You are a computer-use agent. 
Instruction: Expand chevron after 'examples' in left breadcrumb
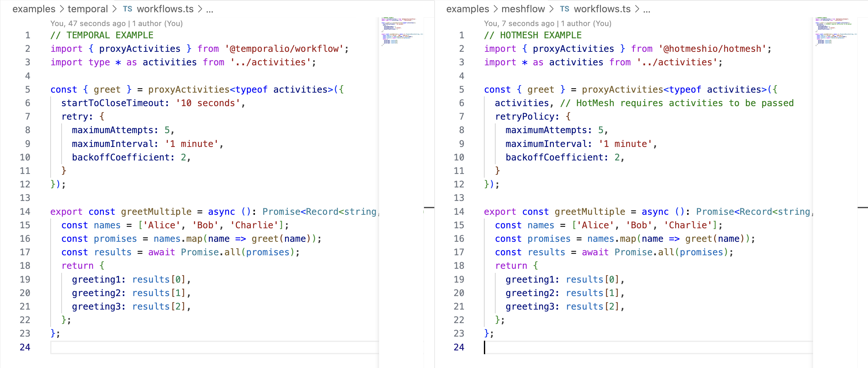point(62,9)
